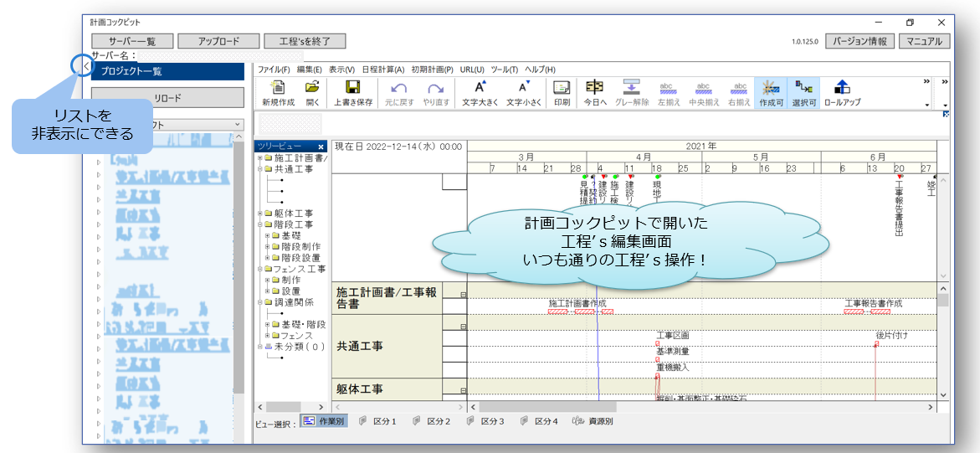Collapse the 共通工事 tree folder
Image resolution: width=980 pixels, height=453 pixels.
click(x=260, y=169)
